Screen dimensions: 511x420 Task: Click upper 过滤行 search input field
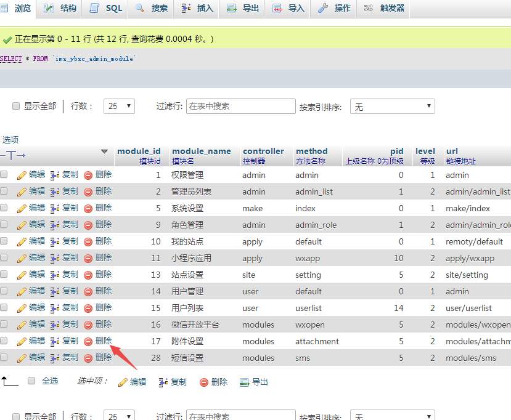[241, 106]
